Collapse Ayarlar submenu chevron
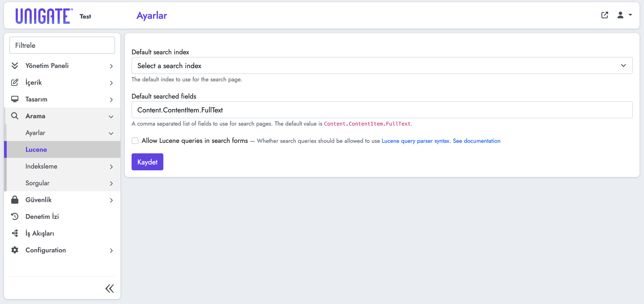Screen dimensions: 644x304 click(x=111, y=133)
